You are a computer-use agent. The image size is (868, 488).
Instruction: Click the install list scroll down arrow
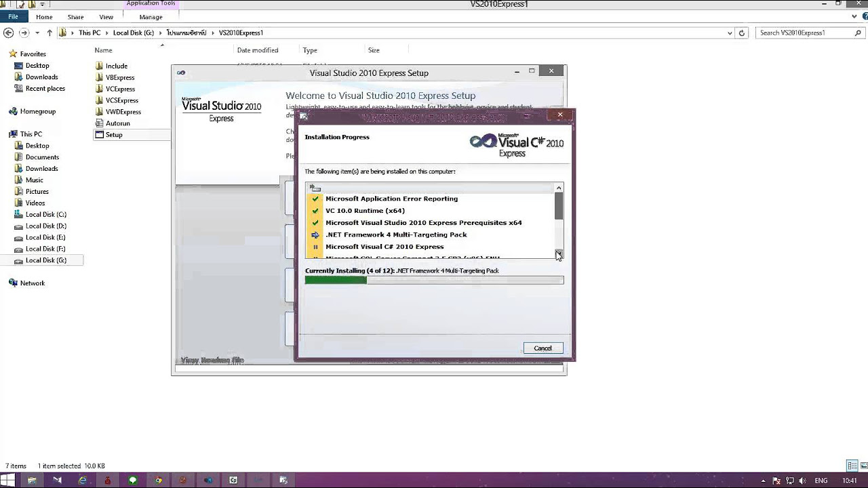pyautogui.click(x=559, y=253)
